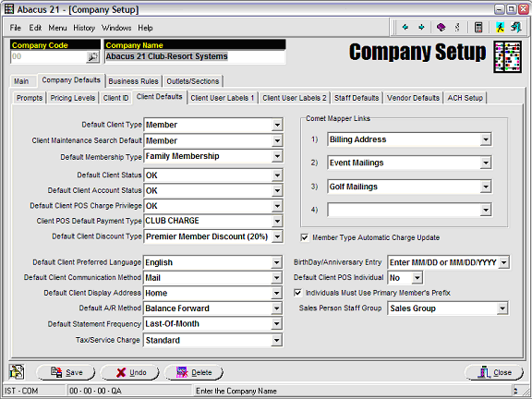The height and width of the screenshot is (399, 532).
Task: Select the Vendor Defaults tab
Action: click(x=413, y=98)
